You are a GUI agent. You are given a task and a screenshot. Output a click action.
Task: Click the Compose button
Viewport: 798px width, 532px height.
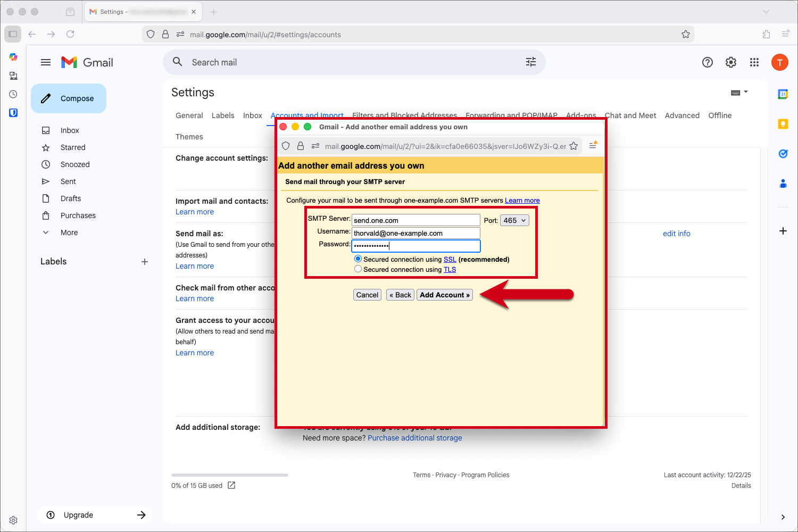pyautogui.click(x=69, y=98)
